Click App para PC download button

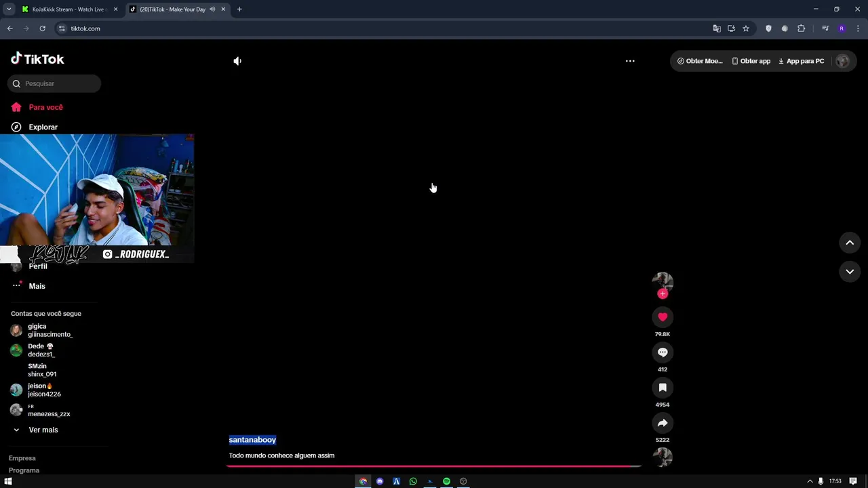tap(801, 61)
